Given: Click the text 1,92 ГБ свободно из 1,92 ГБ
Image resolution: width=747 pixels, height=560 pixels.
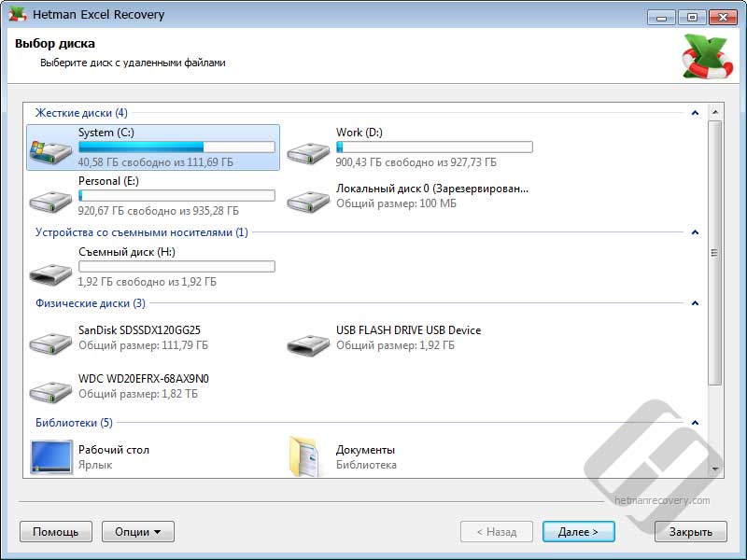Looking at the screenshot, I should tap(148, 282).
